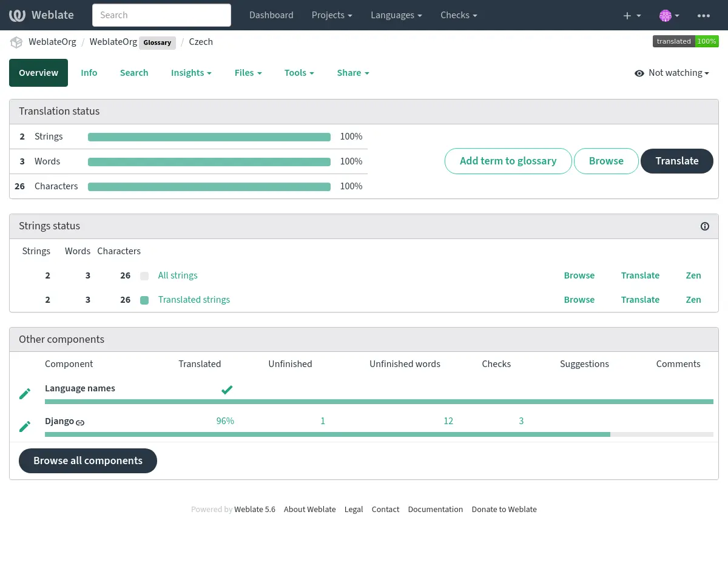The width and height of the screenshot is (728, 577).
Task: Open the Not watching dropdown
Action: pos(672,73)
